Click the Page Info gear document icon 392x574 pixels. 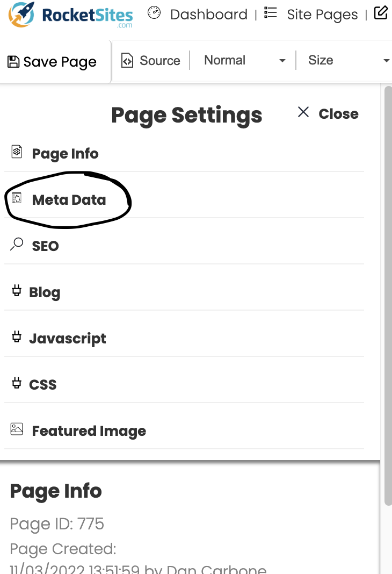click(17, 152)
